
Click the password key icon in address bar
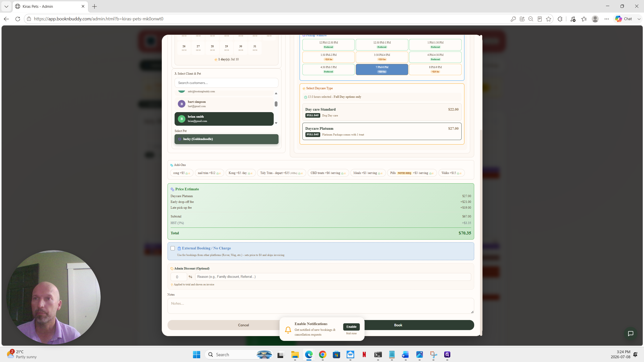point(513,19)
